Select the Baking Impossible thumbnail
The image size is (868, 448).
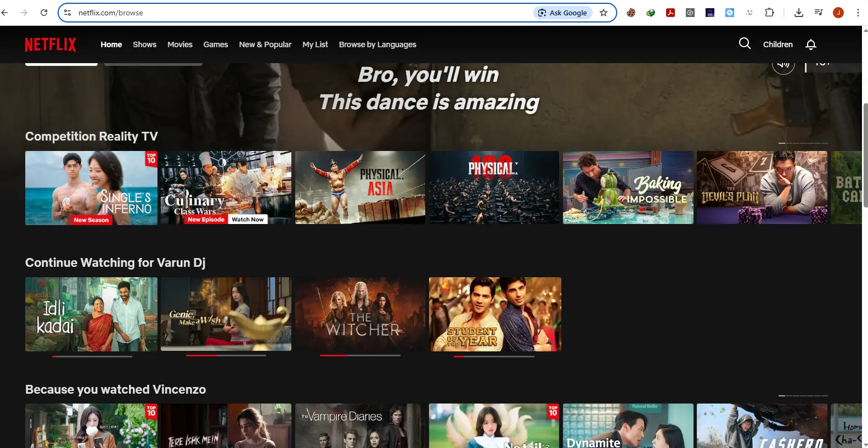(628, 188)
